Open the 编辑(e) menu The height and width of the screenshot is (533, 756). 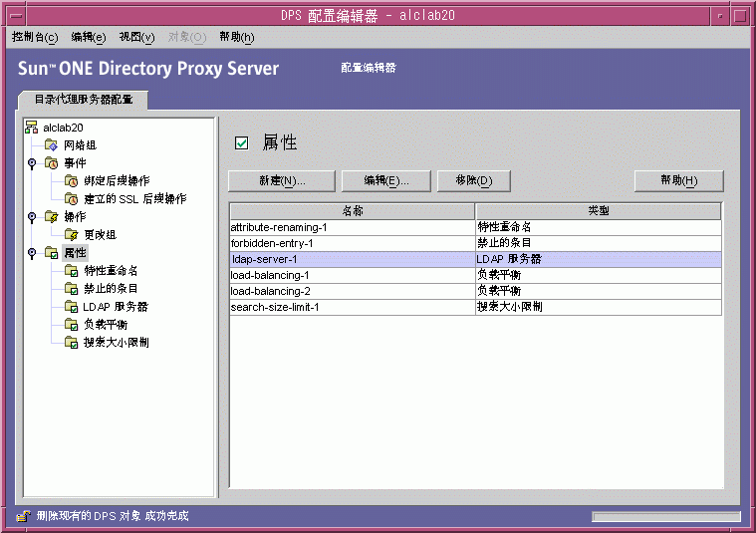[x=89, y=37]
